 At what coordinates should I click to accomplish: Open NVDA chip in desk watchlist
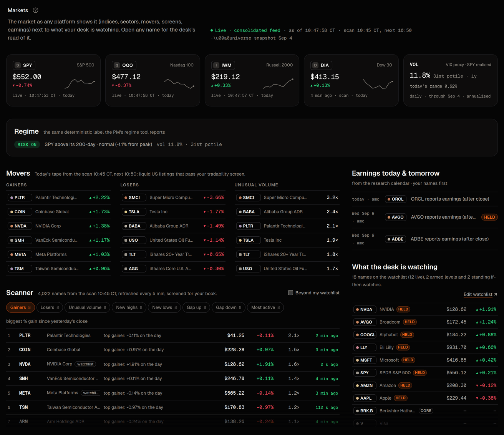point(365,309)
